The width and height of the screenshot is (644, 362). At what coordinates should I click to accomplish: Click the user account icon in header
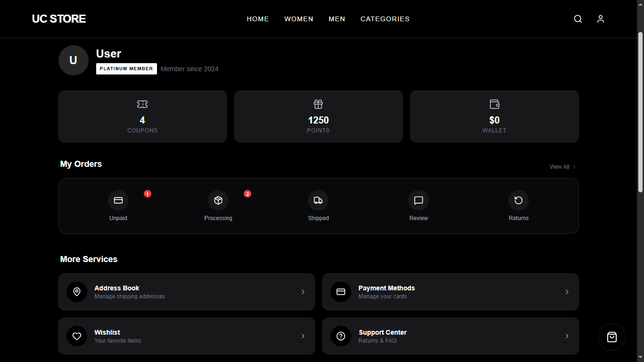(601, 19)
